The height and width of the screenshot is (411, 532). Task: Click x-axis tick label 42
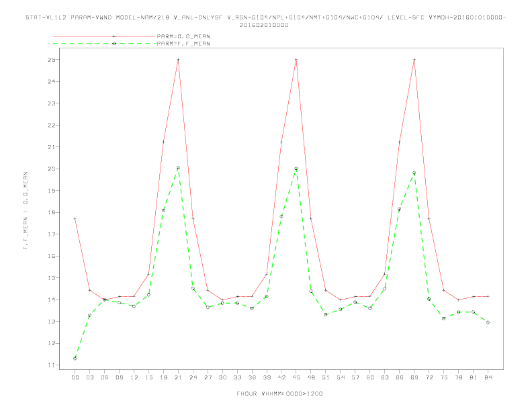click(x=281, y=377)
